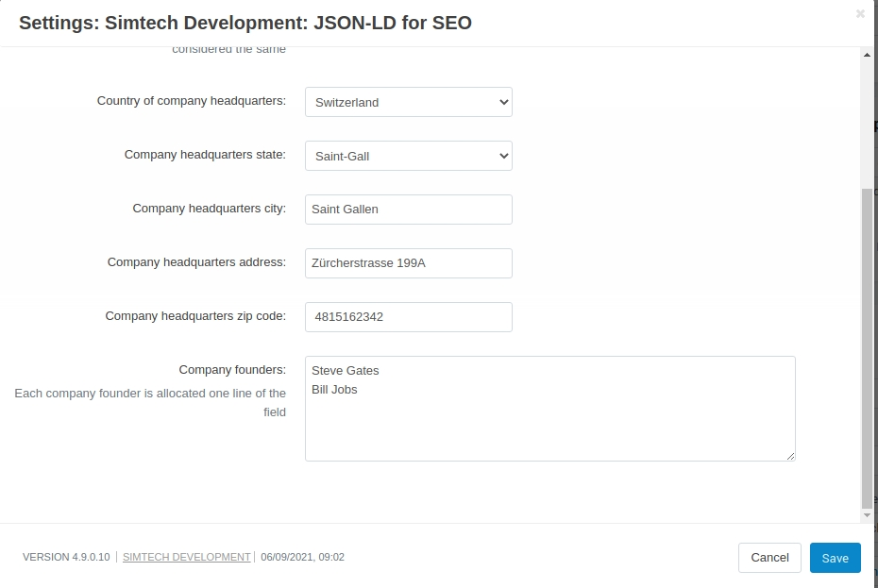Click the 'Country of company headquarters:' label
Viewport: 878px width, 588px height.
pos(192,101)
